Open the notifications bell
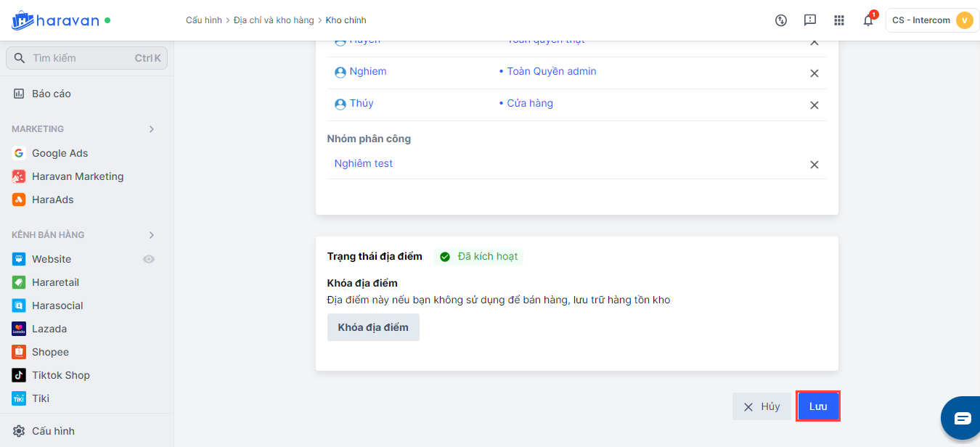Viewport: 980px width, 447px height. (x=868, y=20)
